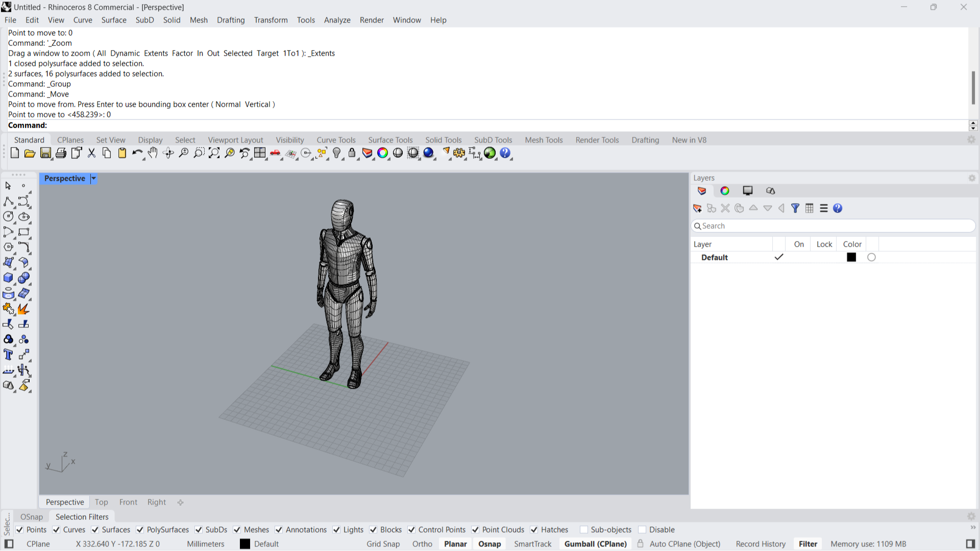980x551 pixels.
Task: Select the Circle drawing tool
Action: [x=8, y=217]
